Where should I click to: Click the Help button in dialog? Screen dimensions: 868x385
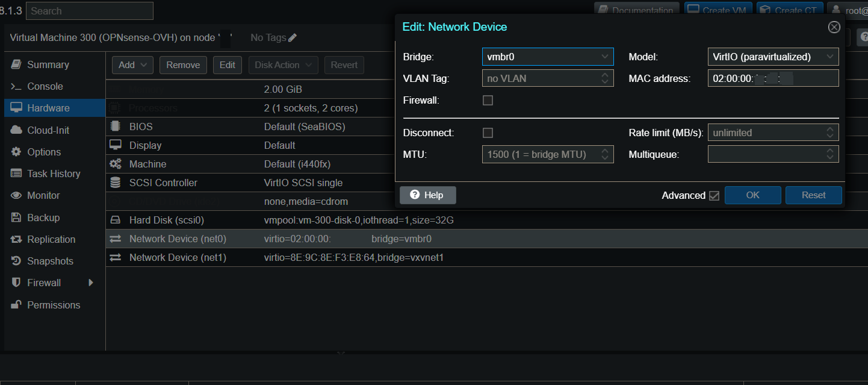click(x=427, y=195)
